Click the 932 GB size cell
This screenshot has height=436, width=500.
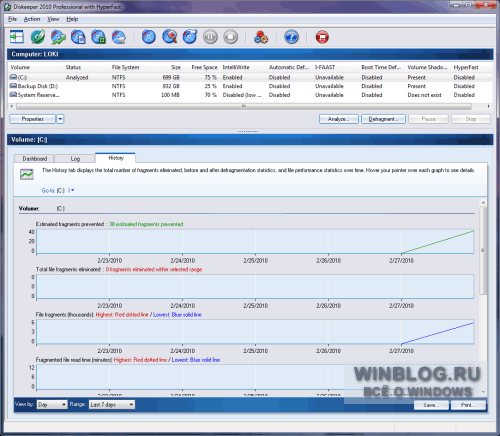coord(171,86)
